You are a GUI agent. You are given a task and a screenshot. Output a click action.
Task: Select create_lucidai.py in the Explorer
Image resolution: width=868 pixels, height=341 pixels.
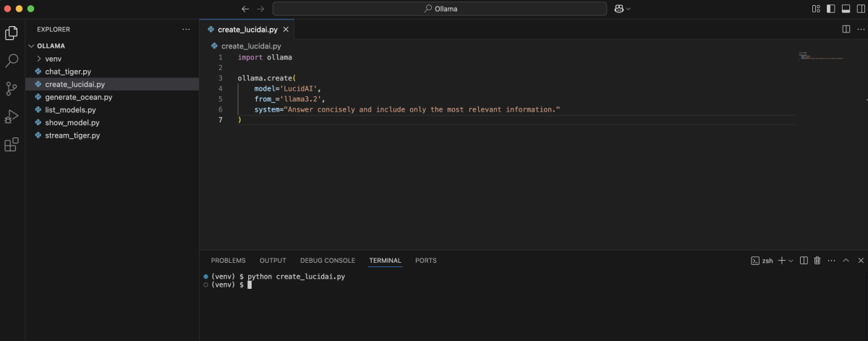coord(112,84)
